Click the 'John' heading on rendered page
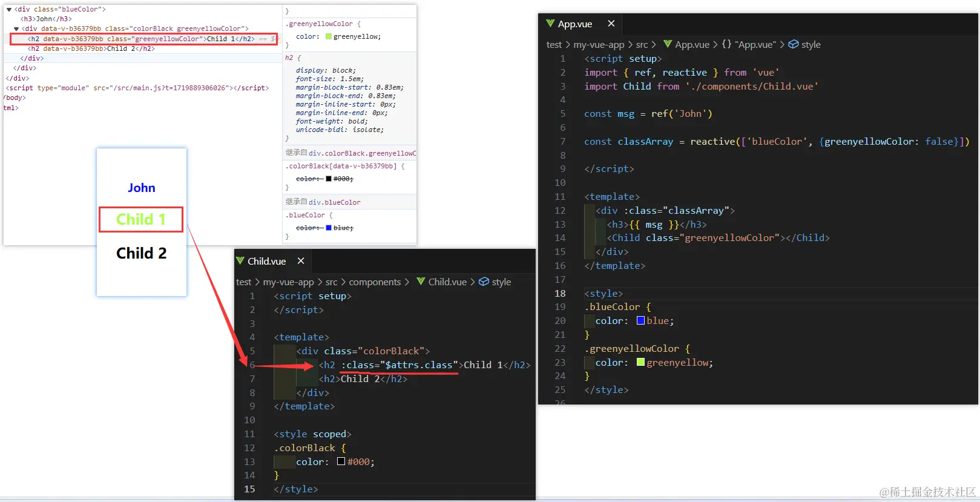 (142, 188)
